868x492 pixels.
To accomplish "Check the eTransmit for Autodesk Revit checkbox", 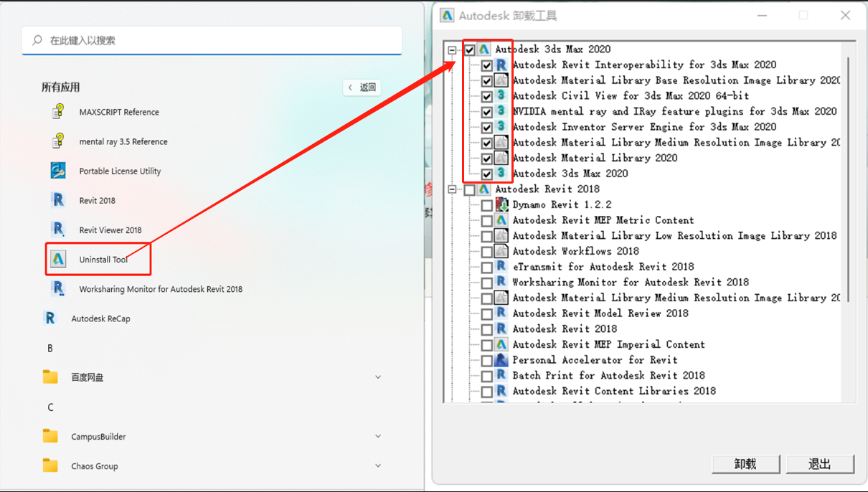I will [487, 268].
